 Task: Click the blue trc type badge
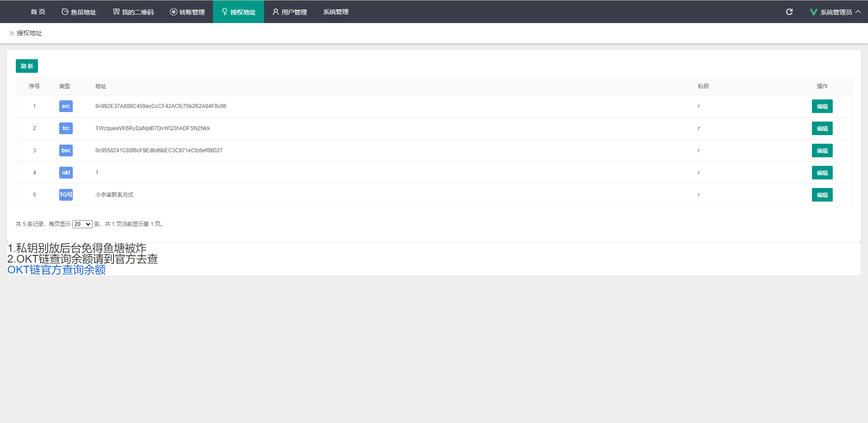pos(66,128)
